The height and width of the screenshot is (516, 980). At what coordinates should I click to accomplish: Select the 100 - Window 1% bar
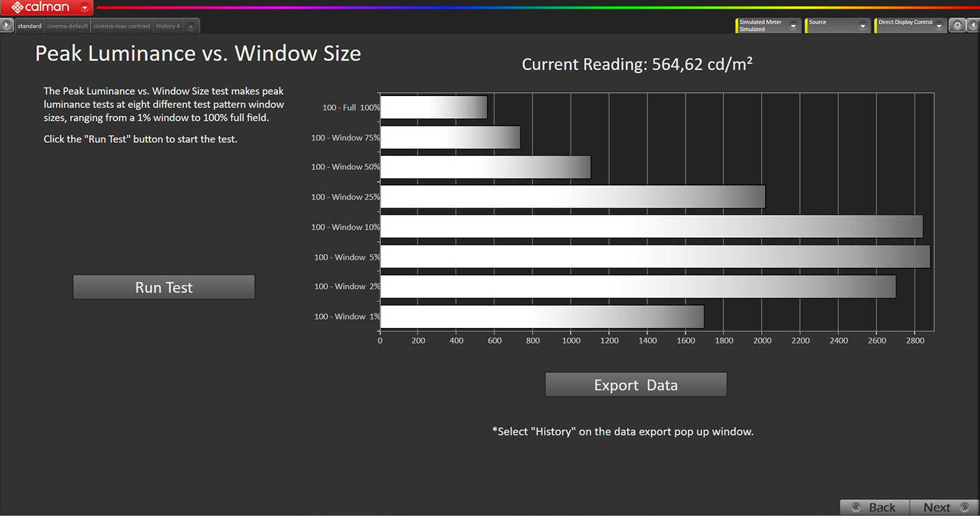click(x=542, y=316)
